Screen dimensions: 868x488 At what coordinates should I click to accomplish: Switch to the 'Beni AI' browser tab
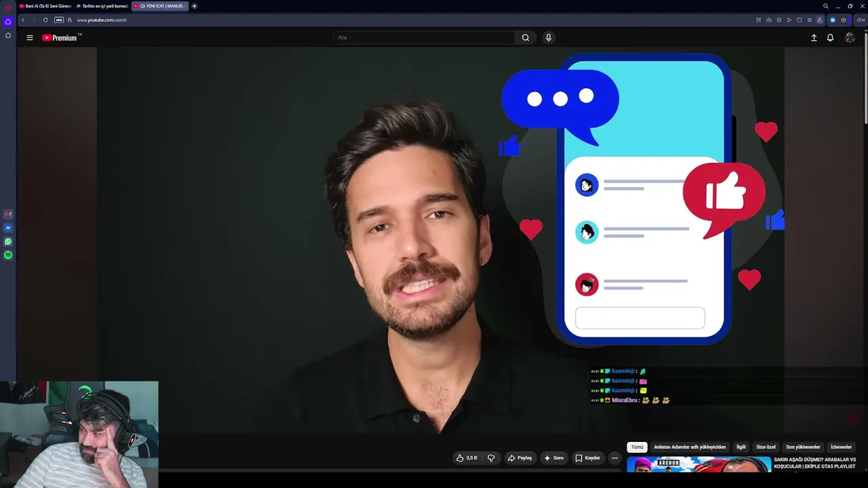tap(45, 6)
